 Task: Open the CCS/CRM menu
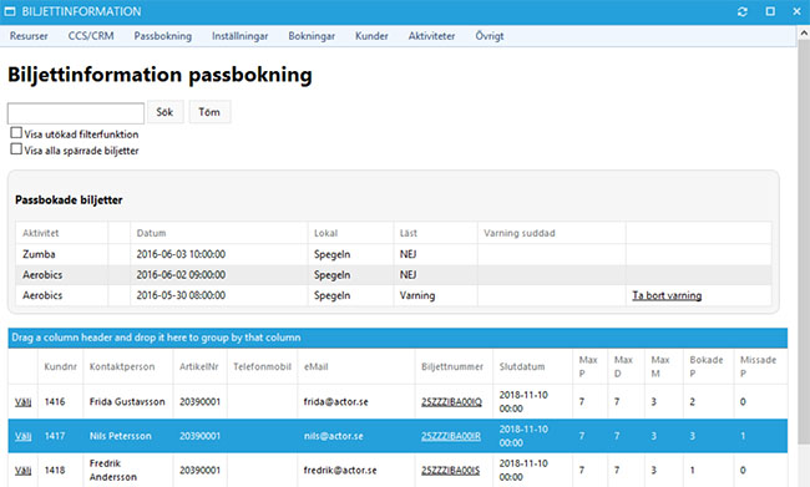(91, 36)
